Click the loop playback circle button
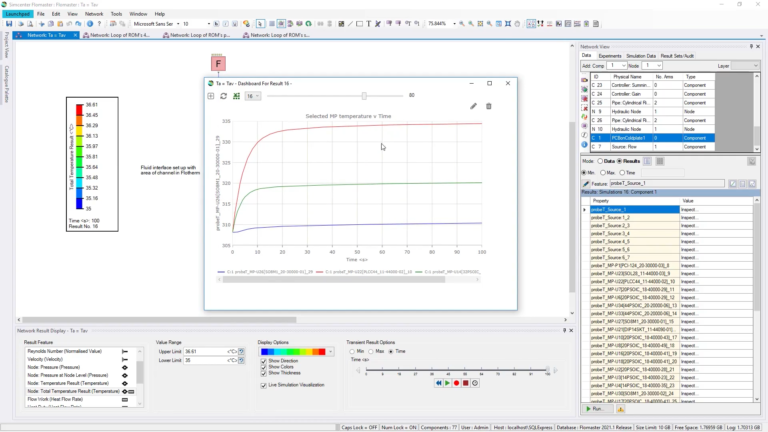The width and height of the screenshot is (768, 432). (x=475, y=383)
